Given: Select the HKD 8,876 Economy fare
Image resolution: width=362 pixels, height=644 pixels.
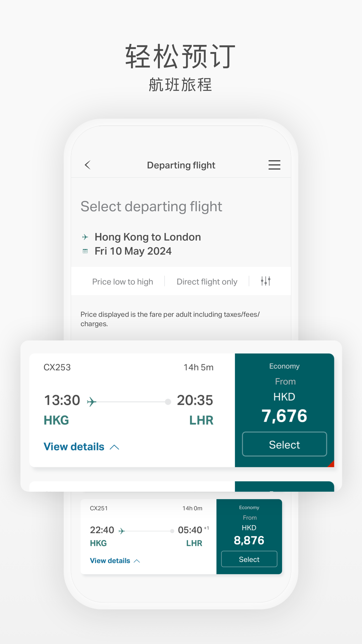Looking at the screenshot, I should click(249, 559).
